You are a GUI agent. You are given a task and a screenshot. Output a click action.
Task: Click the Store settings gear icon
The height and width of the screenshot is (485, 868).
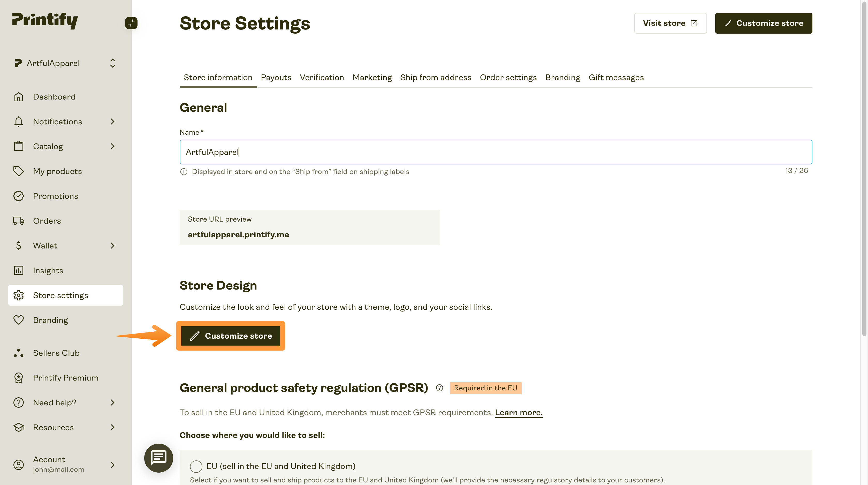click(x=19, y=295)
